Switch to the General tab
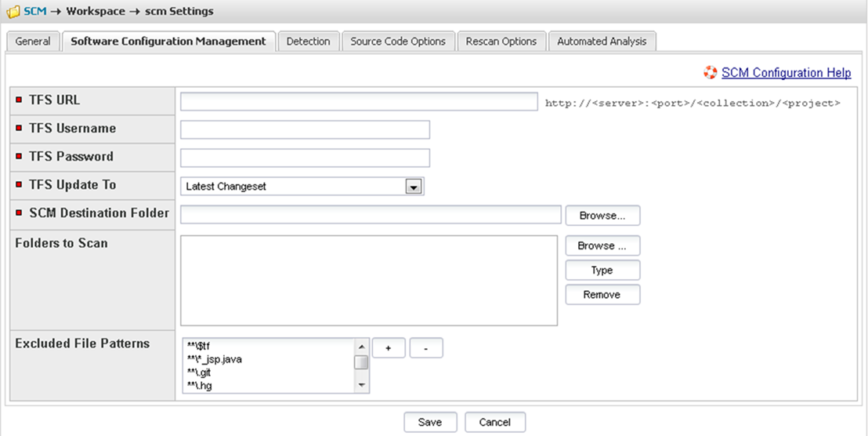Viewport: 868px width, 436px height. [33, 42]
